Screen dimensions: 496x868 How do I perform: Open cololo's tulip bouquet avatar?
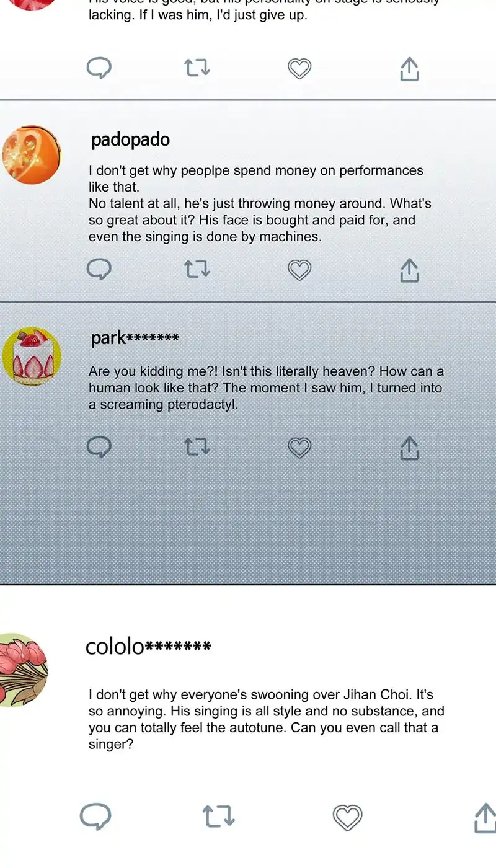(x=22, y=670)
